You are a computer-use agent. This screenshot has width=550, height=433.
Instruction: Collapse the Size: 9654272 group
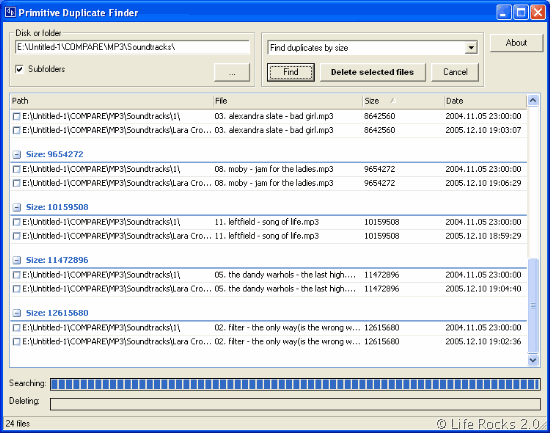(16, 154)
